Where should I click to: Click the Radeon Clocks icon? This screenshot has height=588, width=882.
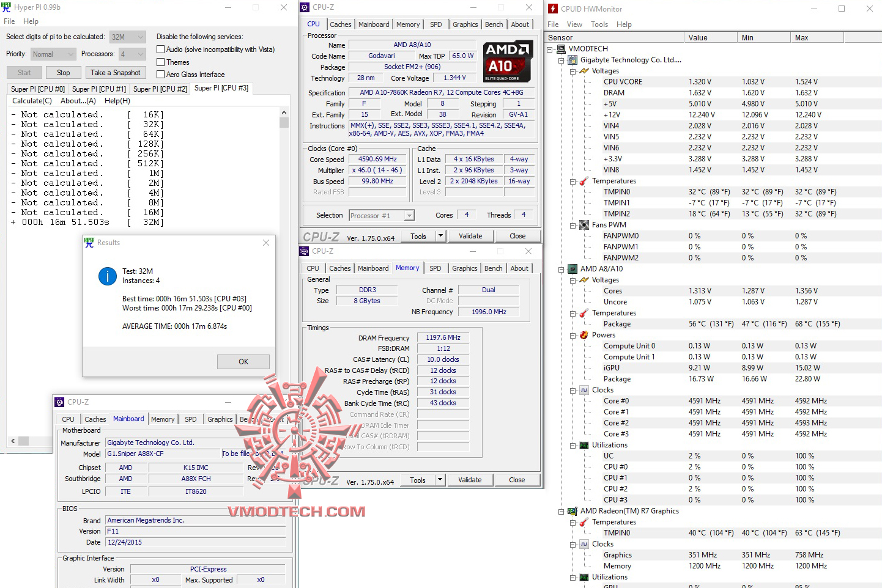(x=584, y=544)
